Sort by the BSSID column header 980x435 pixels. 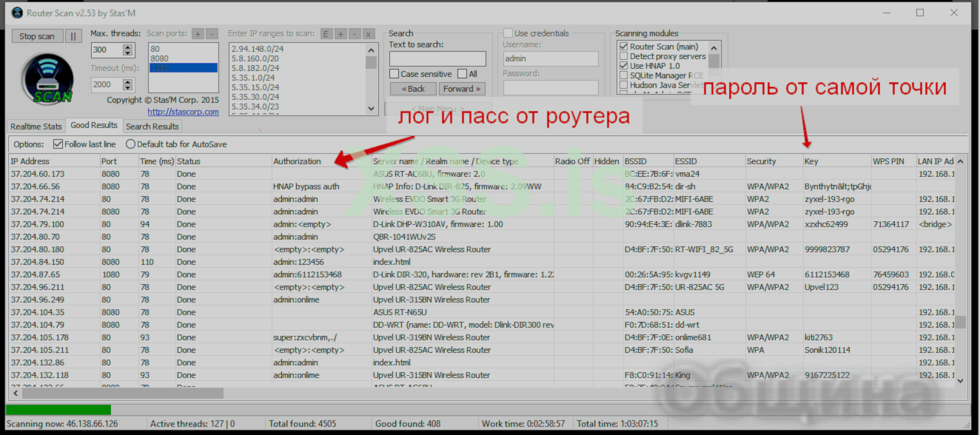(648, 161)
